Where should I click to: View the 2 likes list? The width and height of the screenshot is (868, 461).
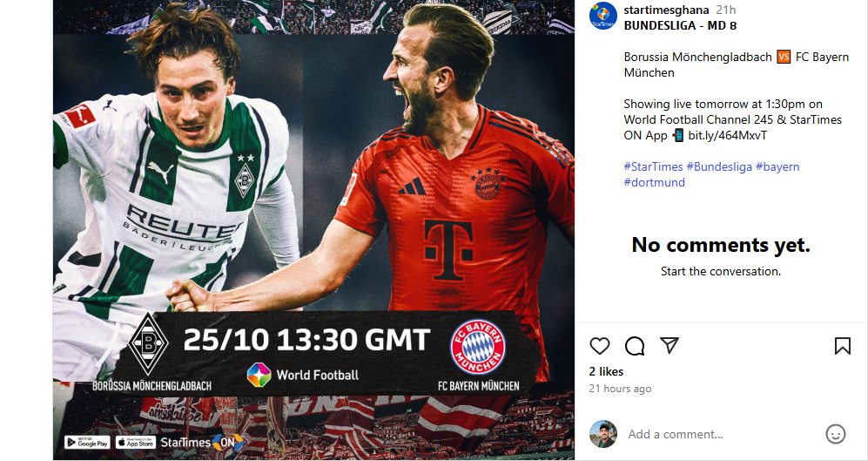606,372
